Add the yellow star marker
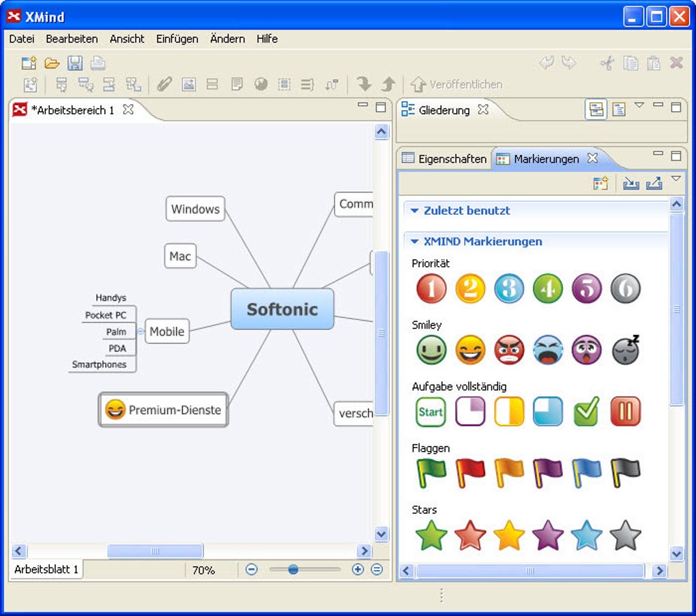The image size is (696, 616). (x=508, y=536)
